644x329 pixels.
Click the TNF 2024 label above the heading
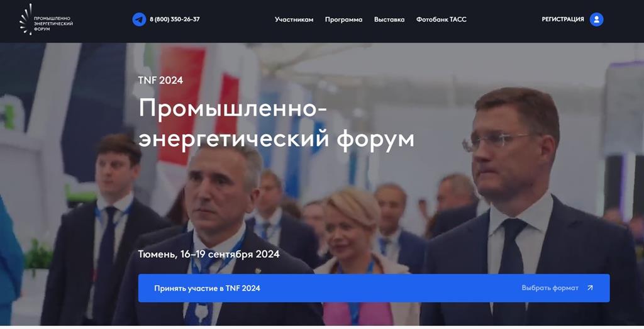click(160, 80)
